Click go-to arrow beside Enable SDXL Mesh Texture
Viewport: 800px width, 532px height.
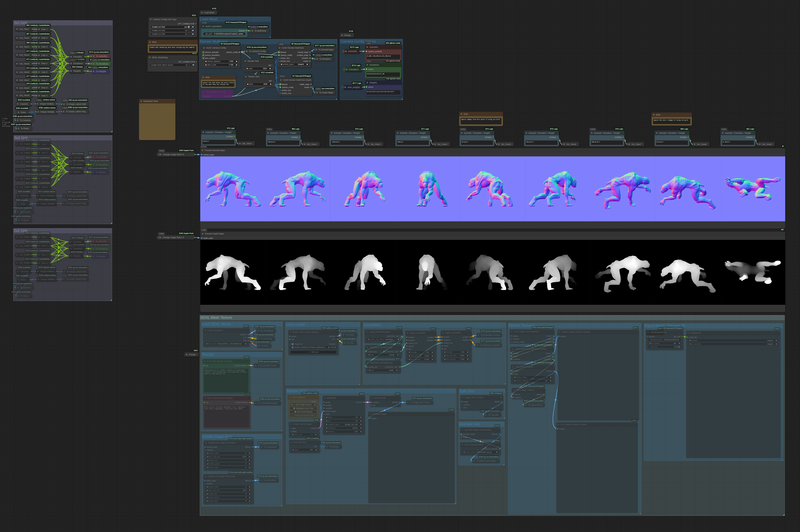coord(193,65)
